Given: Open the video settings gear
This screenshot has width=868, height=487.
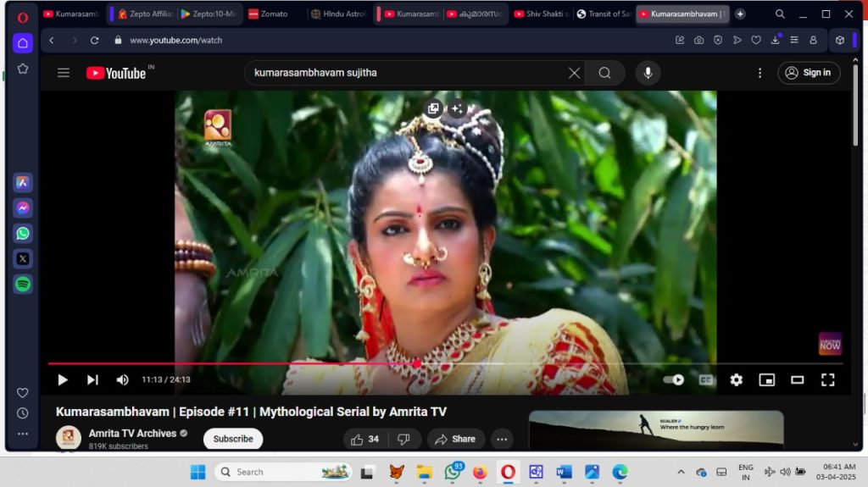Looking at the screenshot, I should click(x=737, y=379).
